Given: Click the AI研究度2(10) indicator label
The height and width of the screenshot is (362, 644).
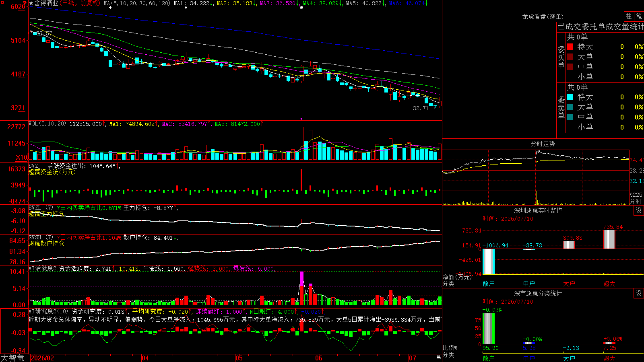Looking at the screenshot, I should [x=49, y=312].
